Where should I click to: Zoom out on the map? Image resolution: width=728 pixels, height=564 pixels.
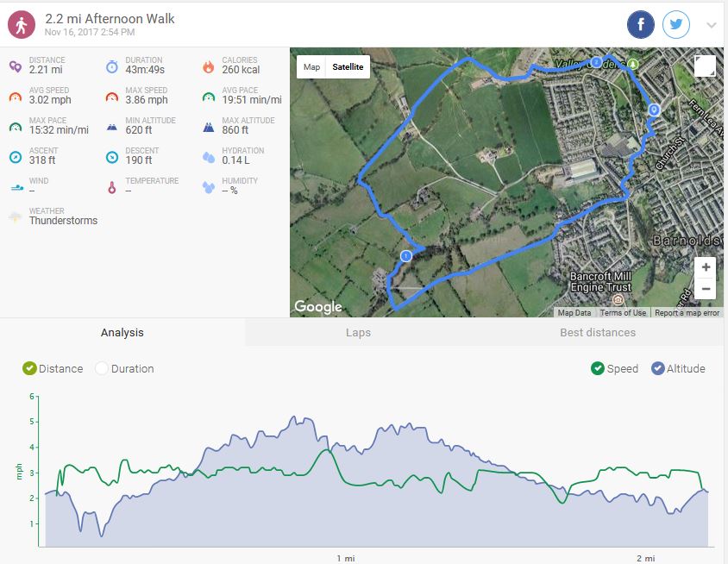[x=706, y=289]
